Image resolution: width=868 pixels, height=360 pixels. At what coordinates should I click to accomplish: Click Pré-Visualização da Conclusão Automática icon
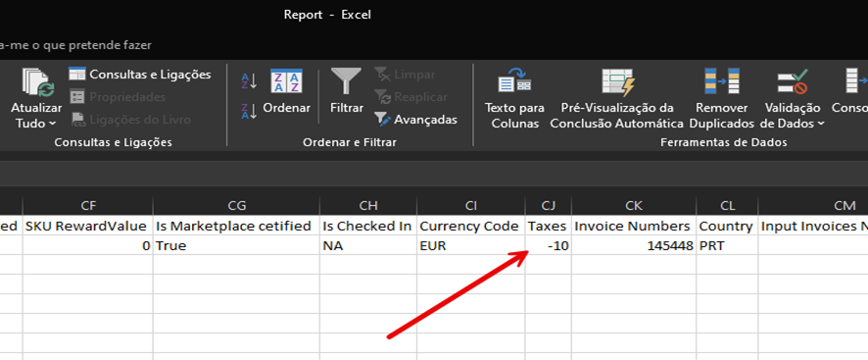(x=618, y=82)
